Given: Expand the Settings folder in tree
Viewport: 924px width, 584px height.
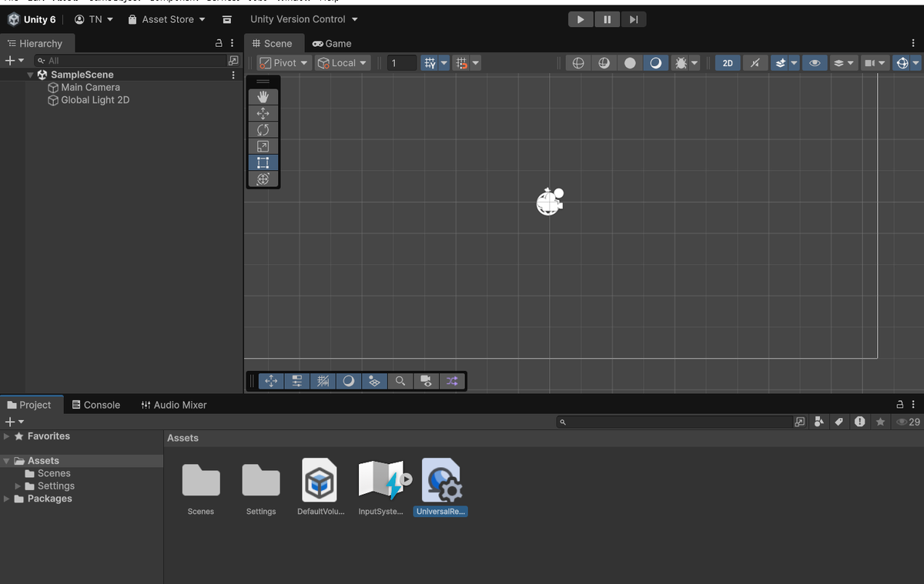Looking at the screenshot, I should point(18,486).
